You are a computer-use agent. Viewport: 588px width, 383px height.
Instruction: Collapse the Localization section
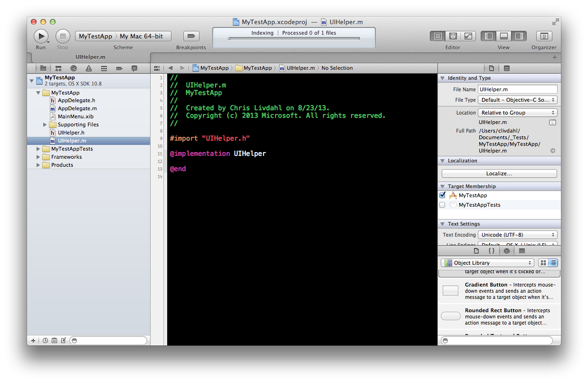click(x=443, y=161)
